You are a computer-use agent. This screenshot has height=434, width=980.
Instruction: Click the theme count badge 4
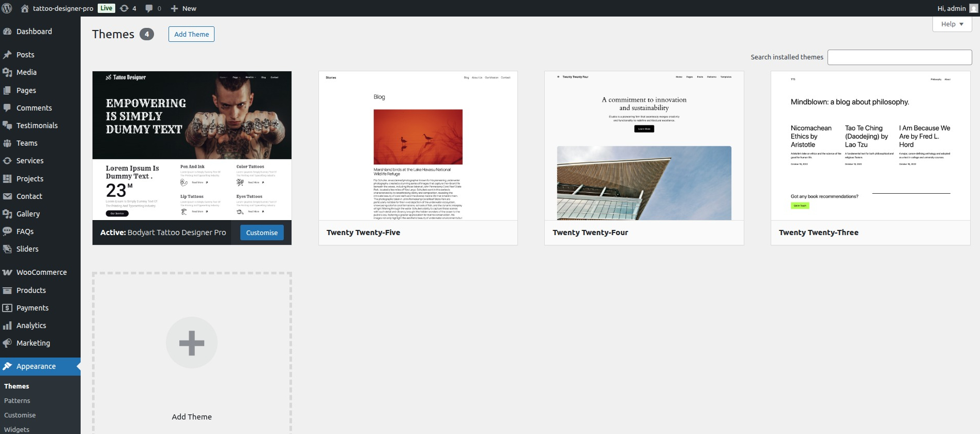[x=147, y=34]
